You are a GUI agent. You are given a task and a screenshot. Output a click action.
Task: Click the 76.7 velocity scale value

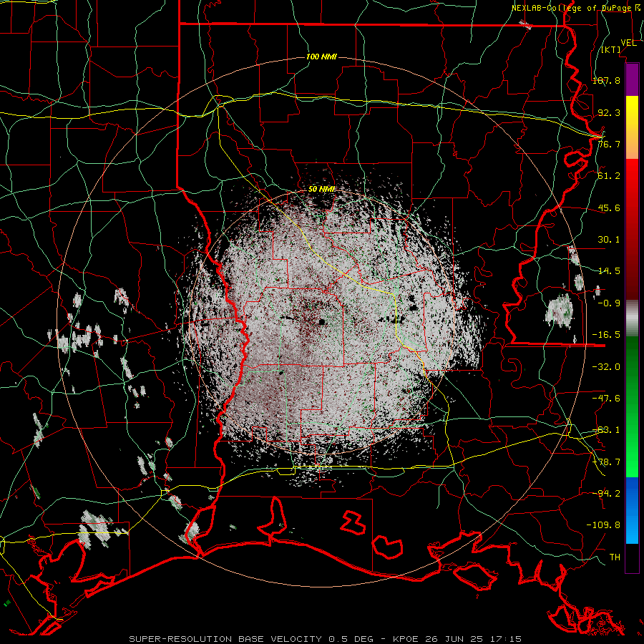(x=609, y=144)
